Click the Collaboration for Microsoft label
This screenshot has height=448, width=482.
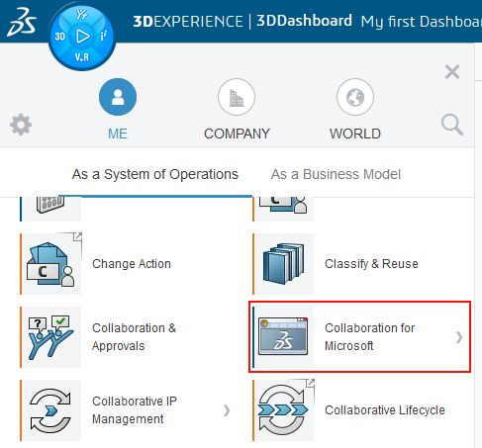[370, 337]
